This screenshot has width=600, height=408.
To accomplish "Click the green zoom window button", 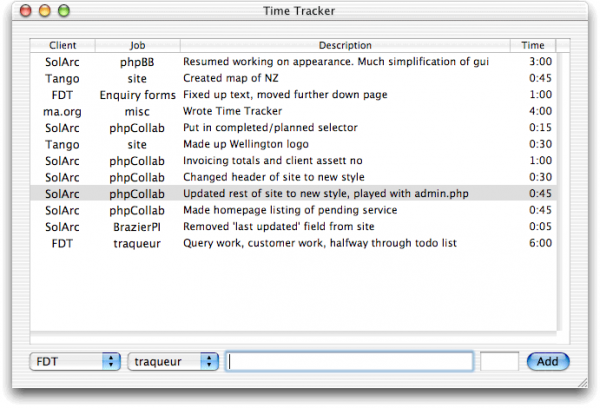I will tap(64, 11).
